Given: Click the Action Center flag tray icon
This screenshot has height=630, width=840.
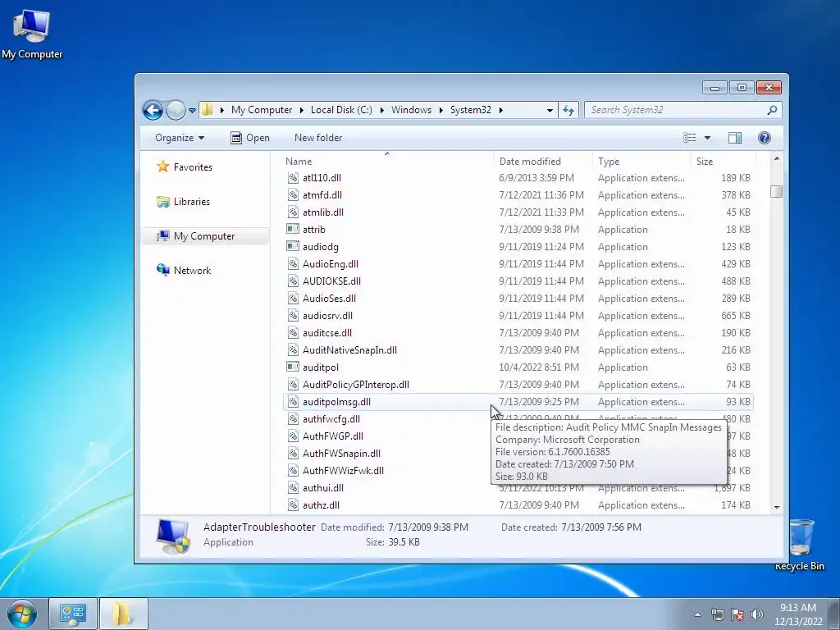Looking at the screenshot, I should pyautogui.click(x=737, y=614).
